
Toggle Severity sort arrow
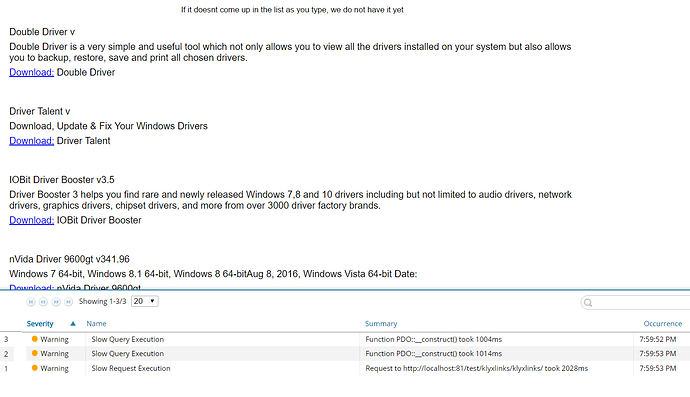click(x=73, y=323)
